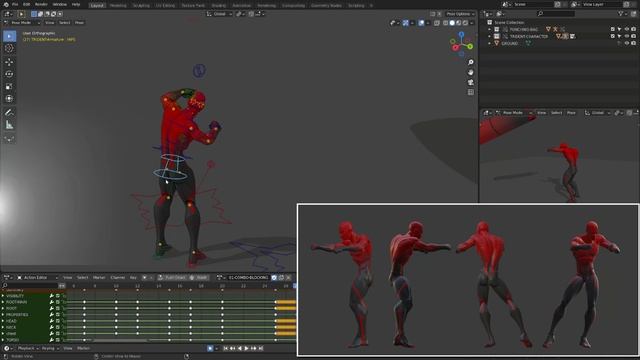Select the Scale tool

coord(9,86)
